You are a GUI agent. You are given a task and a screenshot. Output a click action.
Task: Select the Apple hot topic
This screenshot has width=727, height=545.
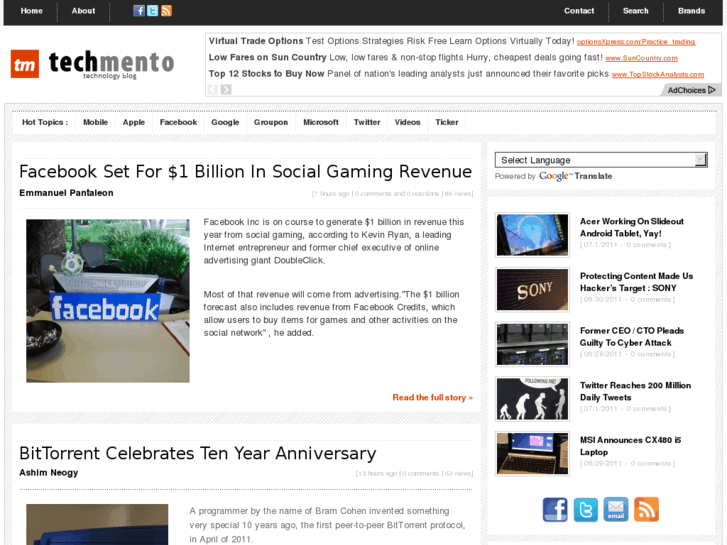point(134,122)
